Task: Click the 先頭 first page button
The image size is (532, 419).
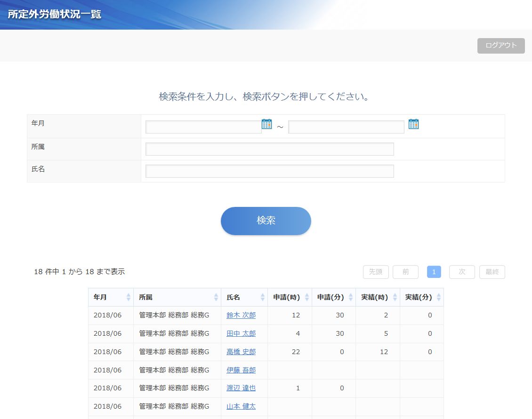Action: 376,272
